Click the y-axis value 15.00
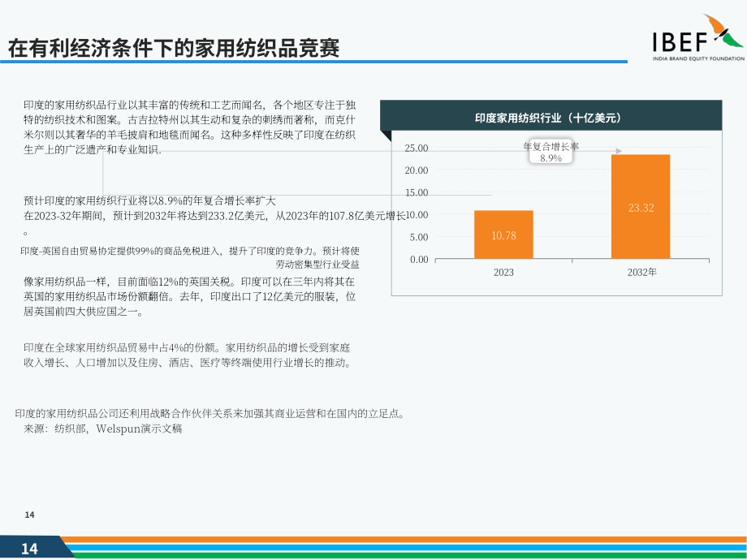The image size is (747, 560). coord(417,193)
